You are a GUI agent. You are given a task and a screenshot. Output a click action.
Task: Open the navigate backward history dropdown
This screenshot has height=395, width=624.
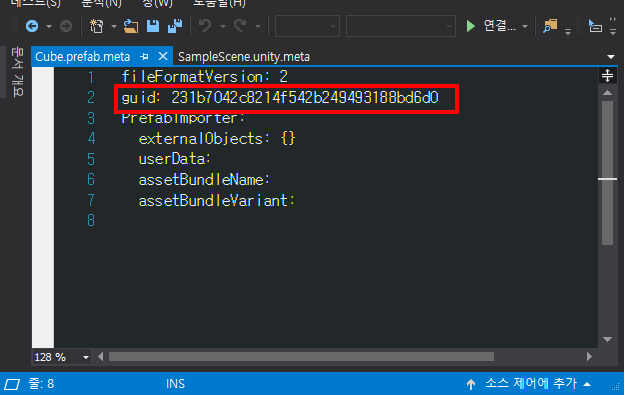point(49,27)
